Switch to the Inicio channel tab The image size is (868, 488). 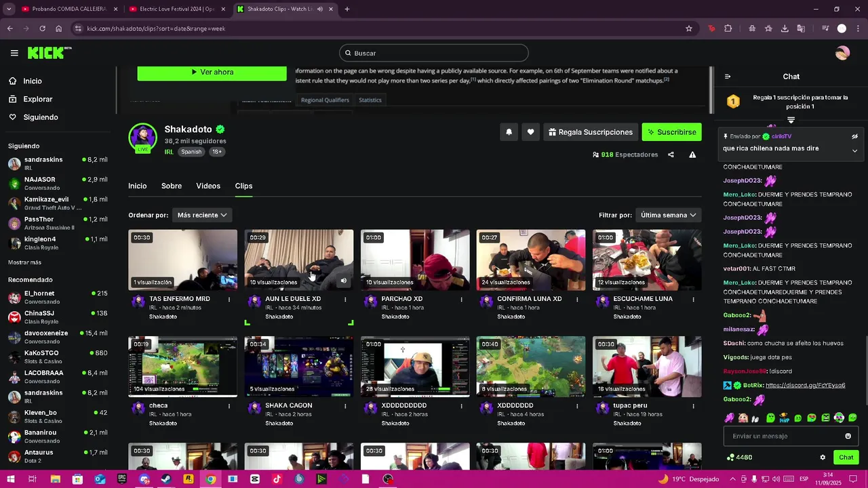pos(138,186)
